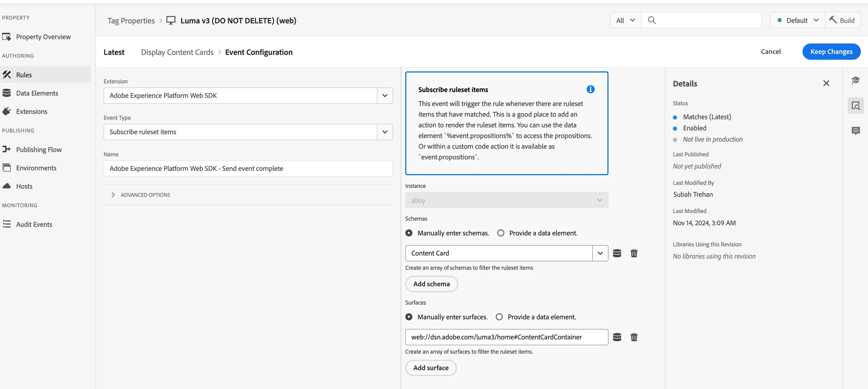Click Cancel button

771,52
